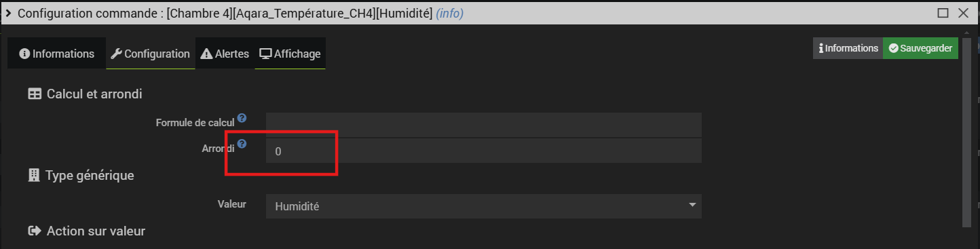980x249 pixels.
Task: Switch to the Alertes tab
Action: point(225,54)
